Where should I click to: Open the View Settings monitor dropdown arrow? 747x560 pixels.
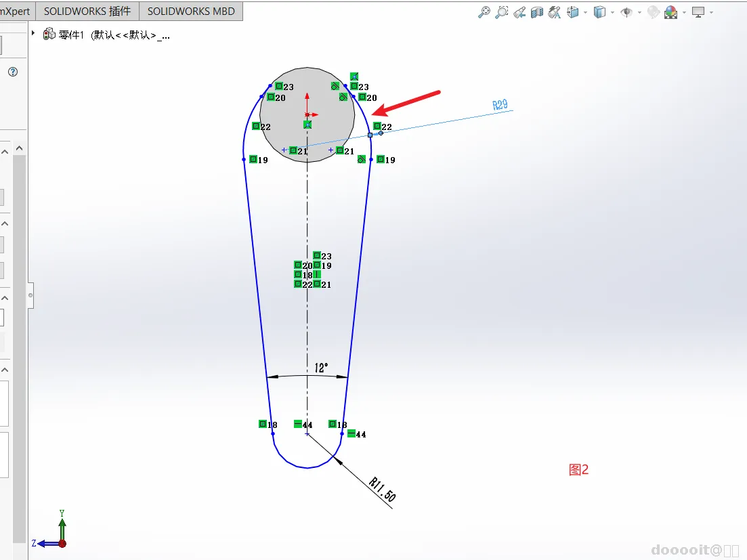[x=711, y=12]
